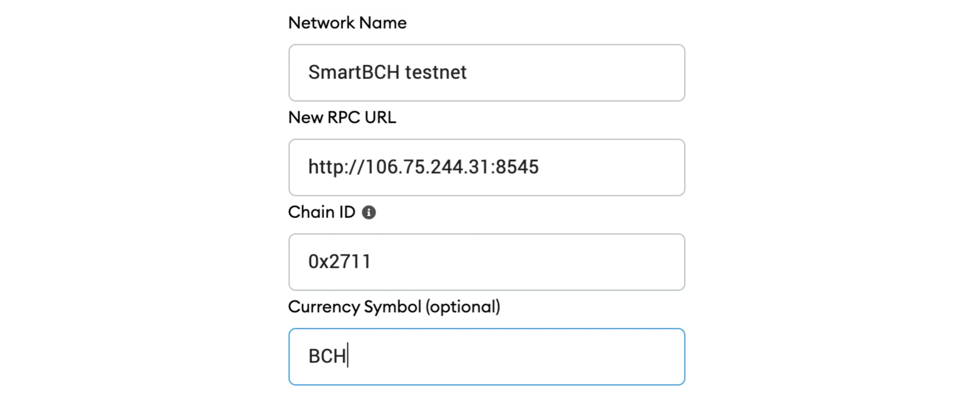Select the New RPC URL input box
The height and width of the screenshot is (403, 980).
pyautogui.click(x=487, y=167)
